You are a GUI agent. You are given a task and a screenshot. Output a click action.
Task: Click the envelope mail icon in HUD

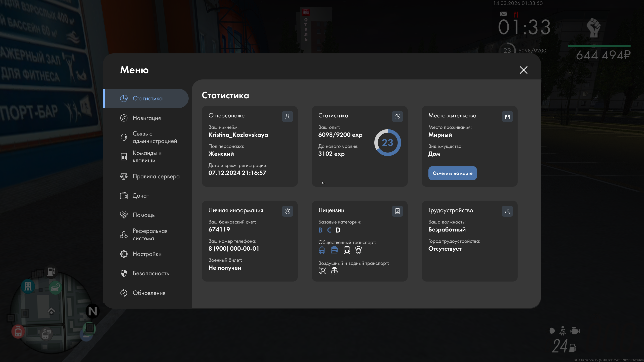pyautogui.click(x=504, y=14)
